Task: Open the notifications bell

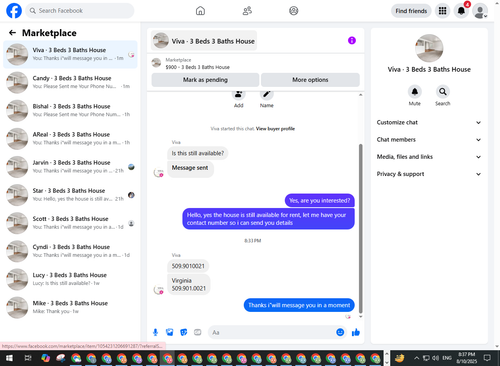Action: pos(461,11)
